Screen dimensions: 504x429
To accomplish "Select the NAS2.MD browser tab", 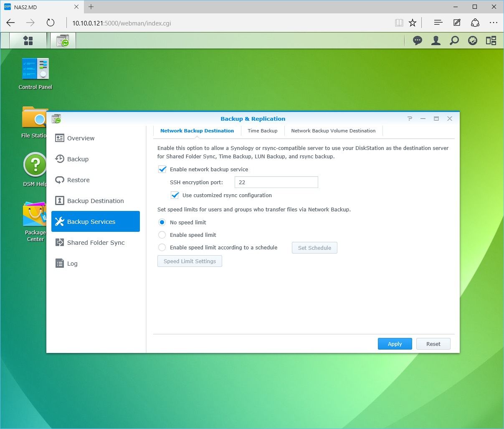I will [42, 7].
